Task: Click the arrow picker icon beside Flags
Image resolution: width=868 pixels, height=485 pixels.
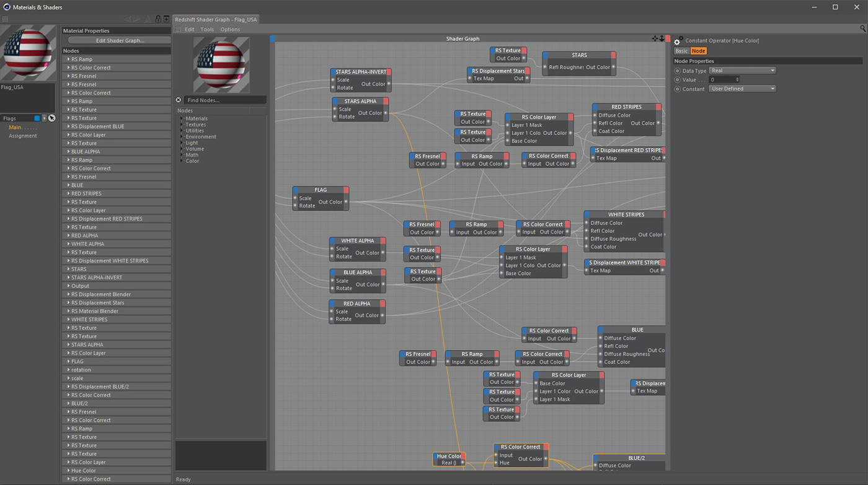Action: click(52, 118)
